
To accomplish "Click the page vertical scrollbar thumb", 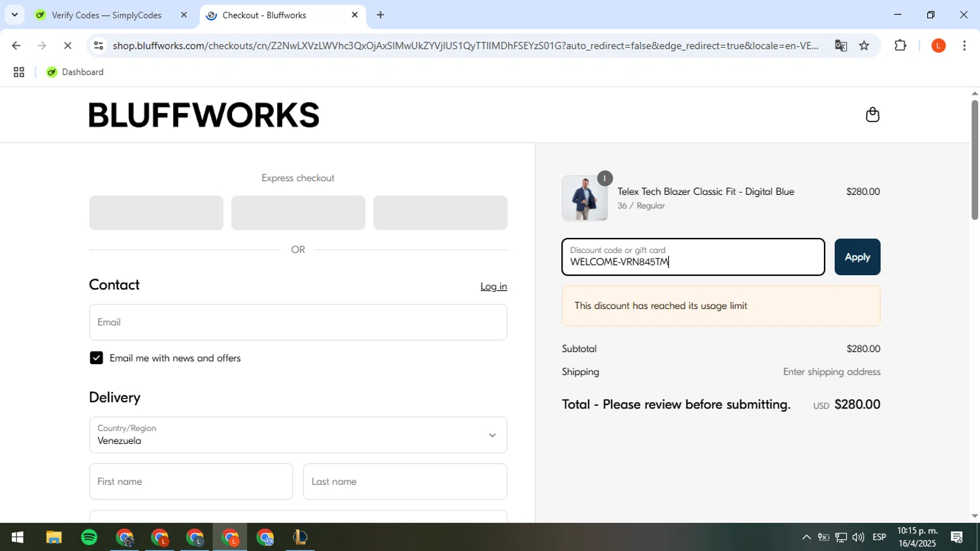I will coord(974,159).
